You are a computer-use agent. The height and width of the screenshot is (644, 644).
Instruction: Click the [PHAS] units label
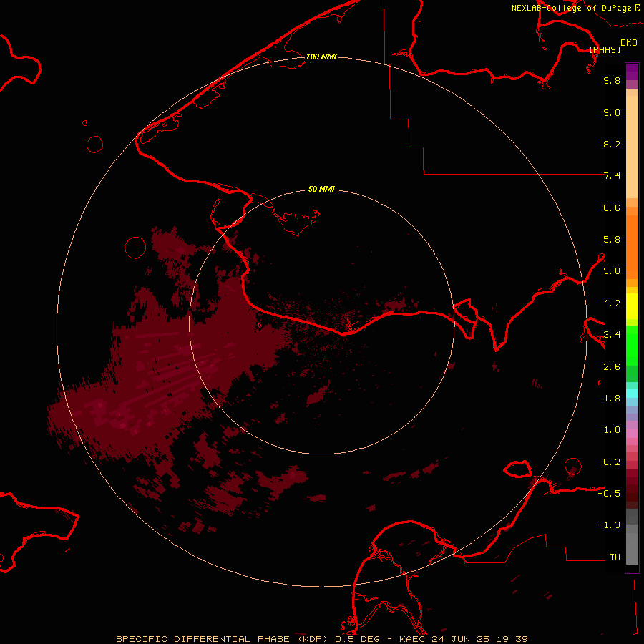coord(605,49)
